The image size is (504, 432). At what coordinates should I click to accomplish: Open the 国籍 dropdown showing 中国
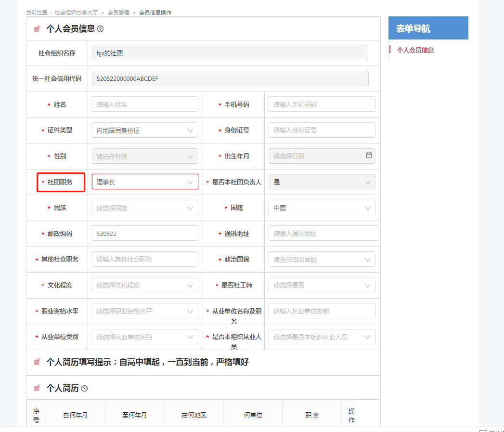322,208
